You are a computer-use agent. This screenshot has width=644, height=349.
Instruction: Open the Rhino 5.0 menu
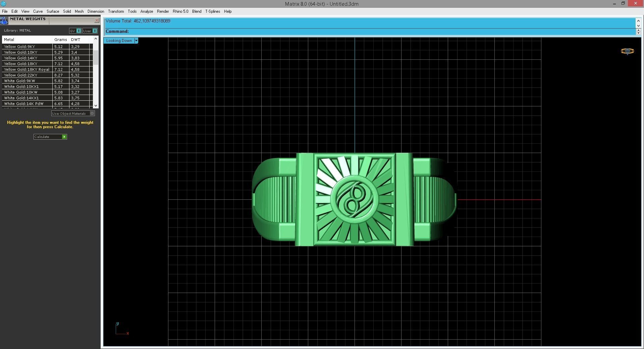pos(180,11)
